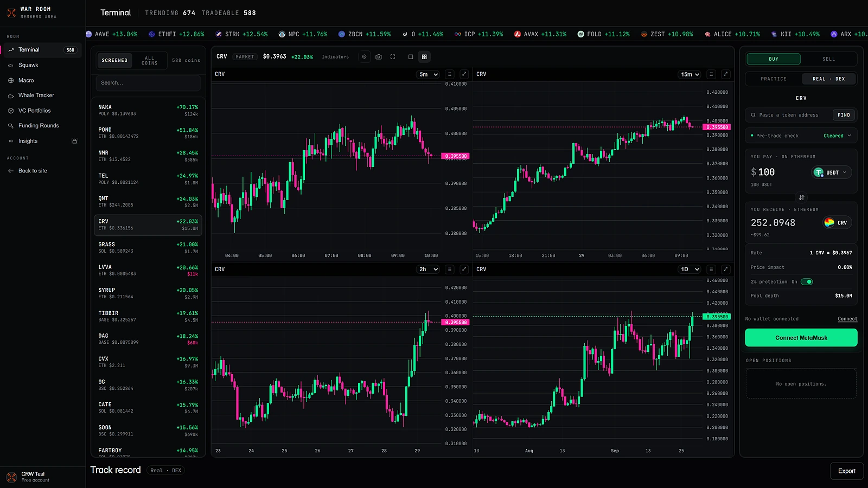
Task: Change 5m timeframe dropdown
Action: tap(428, 74)
